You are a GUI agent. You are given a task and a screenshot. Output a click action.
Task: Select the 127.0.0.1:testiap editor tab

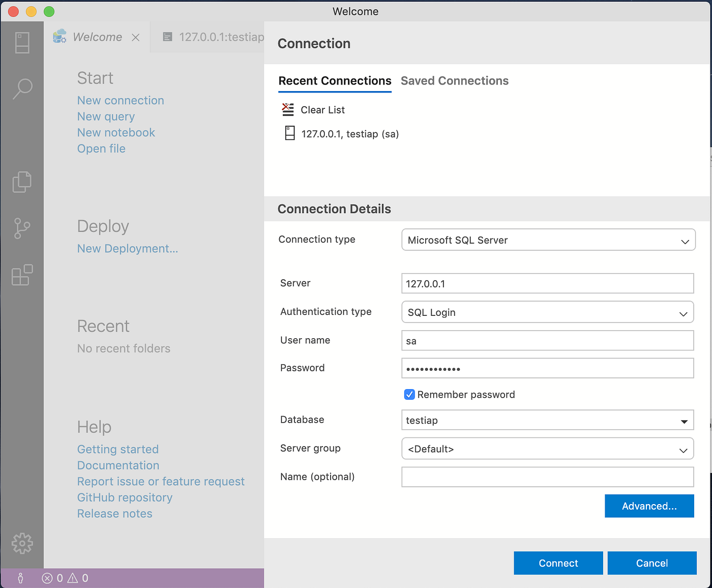214,37
